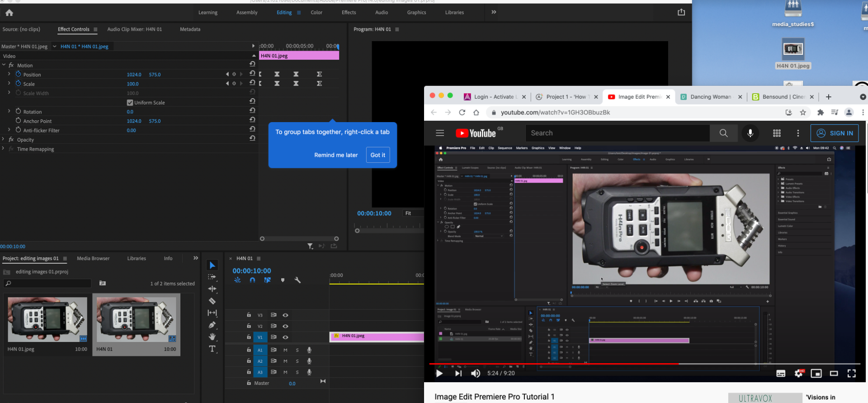The width and height of the screenshot is (868, 403).
Task: Click Remind me later
Action: tap(336, 155)
